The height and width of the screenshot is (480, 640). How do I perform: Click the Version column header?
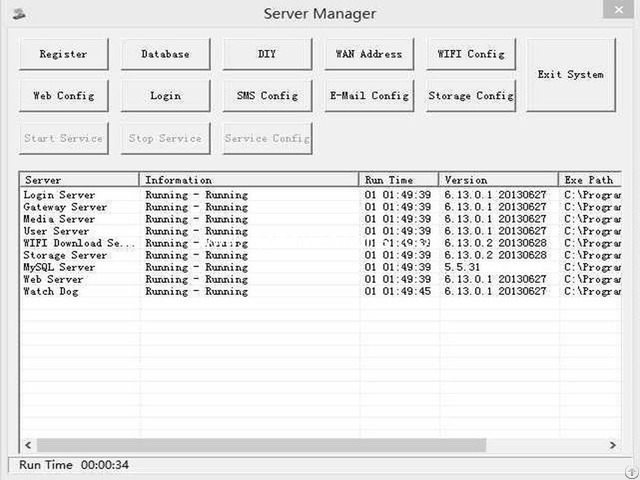[497, 180]
